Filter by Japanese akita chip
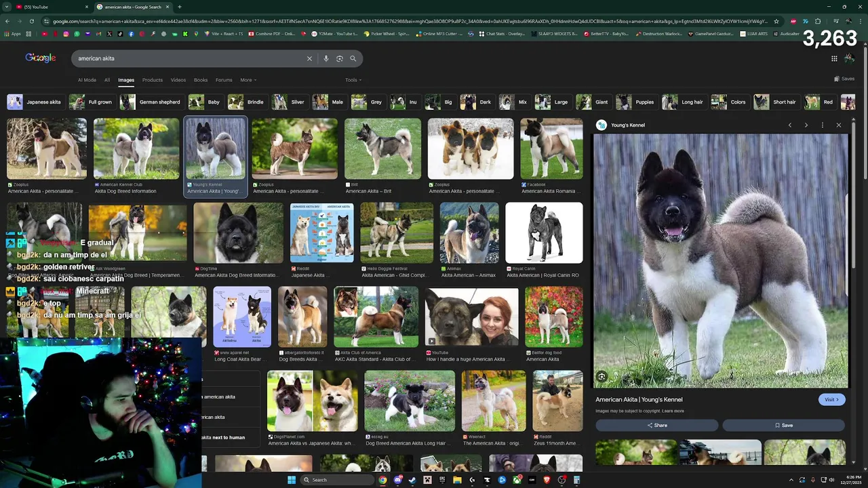The width and height of the screenshot is (868, 488). [35, 102]
